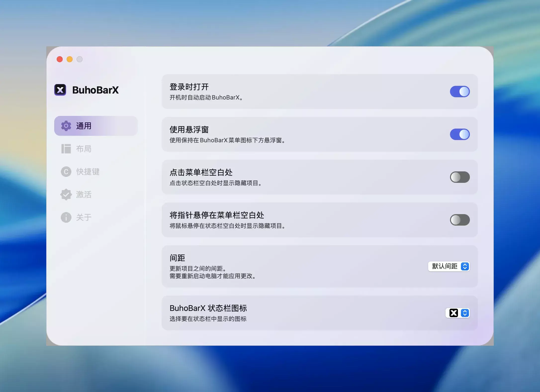Go to the 激活 activation page

point(84,195)
